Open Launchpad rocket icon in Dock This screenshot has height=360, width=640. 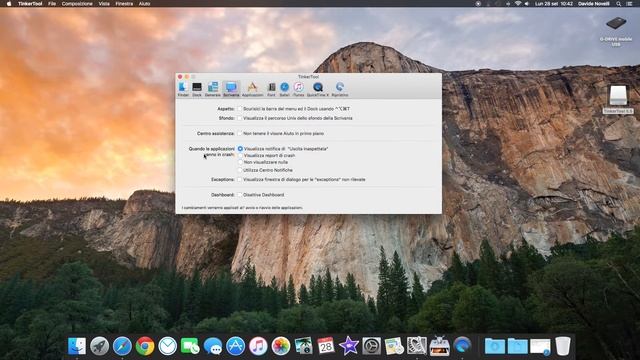click(100, 346)
